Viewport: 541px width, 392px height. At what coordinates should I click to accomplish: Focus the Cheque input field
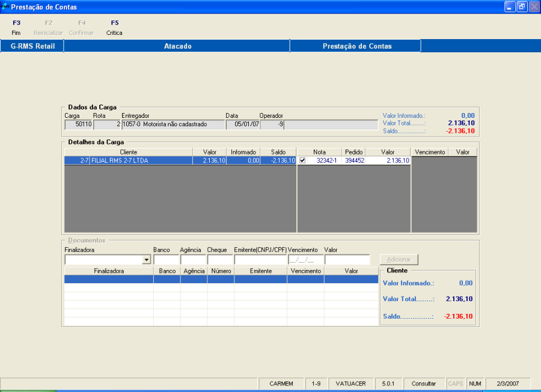tap(220, 260)
